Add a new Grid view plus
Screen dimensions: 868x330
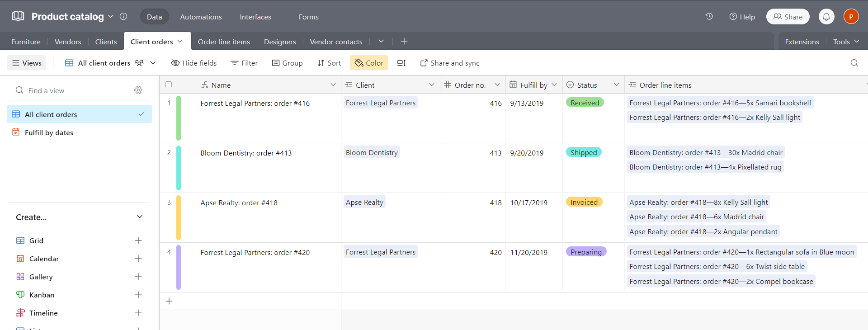coord(138,240)
